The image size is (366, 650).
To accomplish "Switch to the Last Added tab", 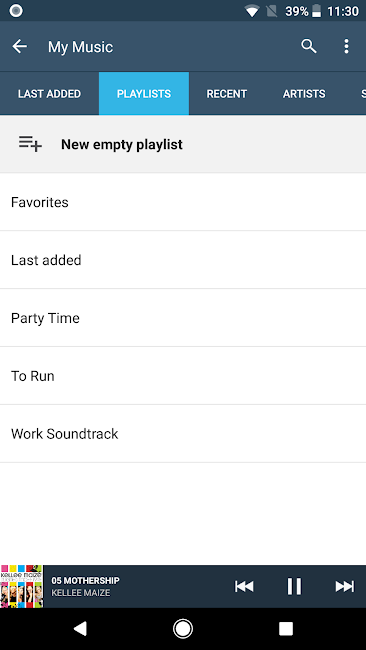I will (x=49, y=94).
